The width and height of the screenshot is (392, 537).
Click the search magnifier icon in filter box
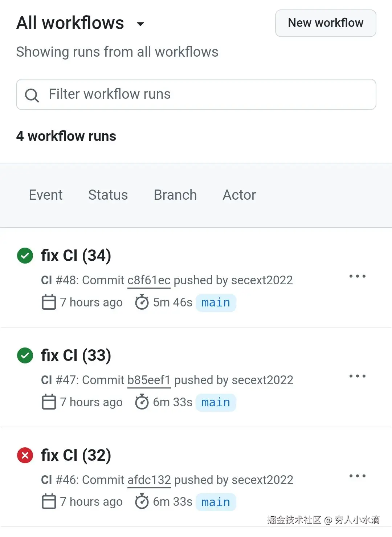coord(32,95)
